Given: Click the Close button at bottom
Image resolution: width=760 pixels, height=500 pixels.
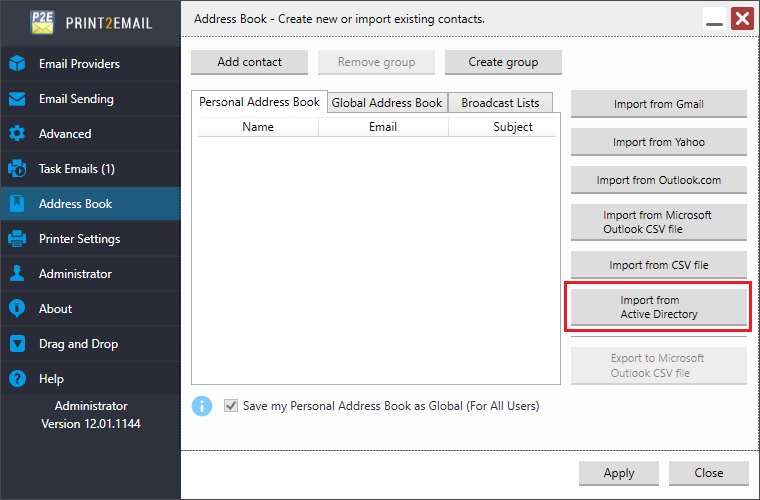Looking at the screenshot, I should click(x=709, y=473).
